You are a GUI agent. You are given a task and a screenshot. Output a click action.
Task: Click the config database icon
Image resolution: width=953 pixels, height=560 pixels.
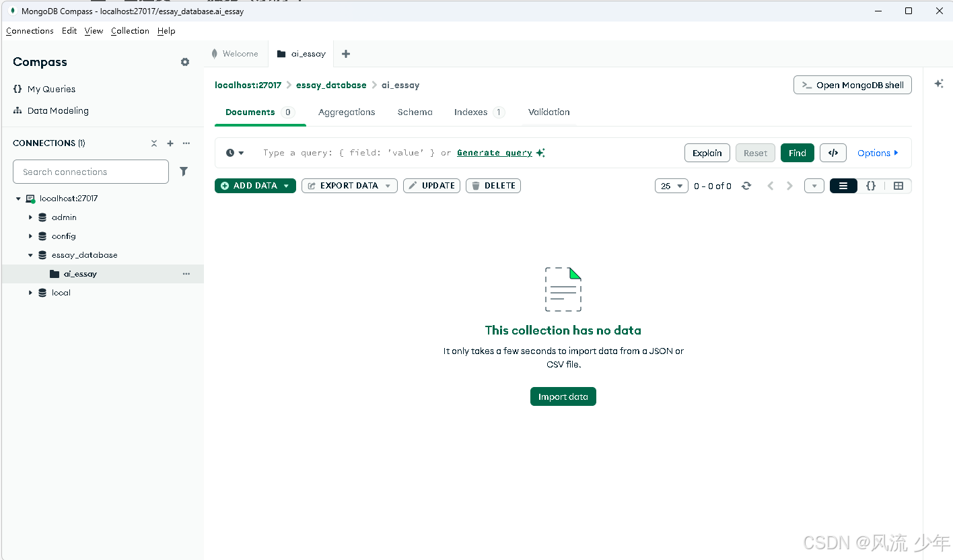click(x=42, y=236)
